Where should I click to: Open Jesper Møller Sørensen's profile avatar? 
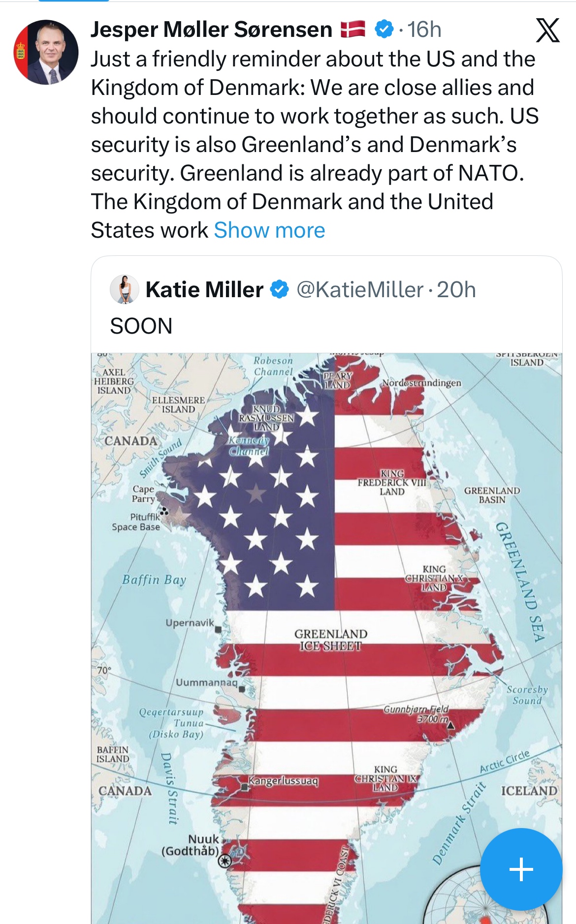[x=46, y=52]
